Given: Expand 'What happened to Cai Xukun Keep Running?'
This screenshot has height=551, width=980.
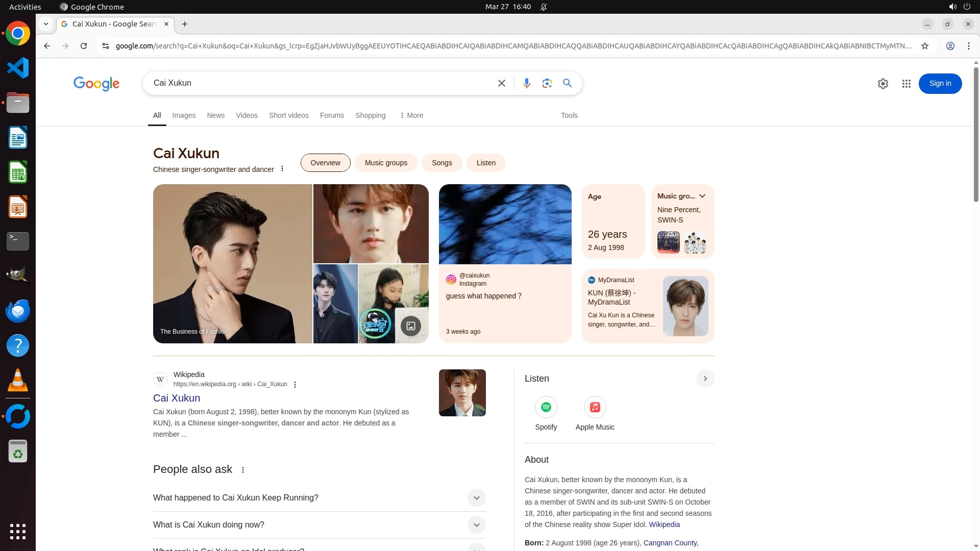Looking at the screenshot, I should (476, 498).
